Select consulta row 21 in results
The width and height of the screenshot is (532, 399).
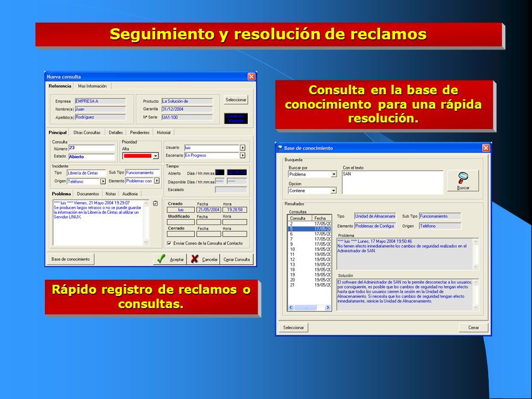(309, 285)
